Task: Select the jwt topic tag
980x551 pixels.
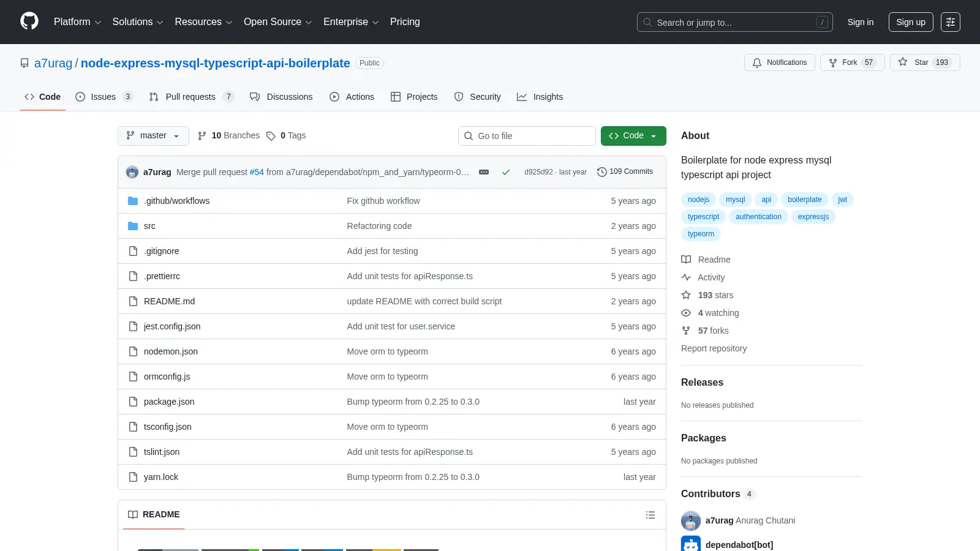Action: point(842,200)
